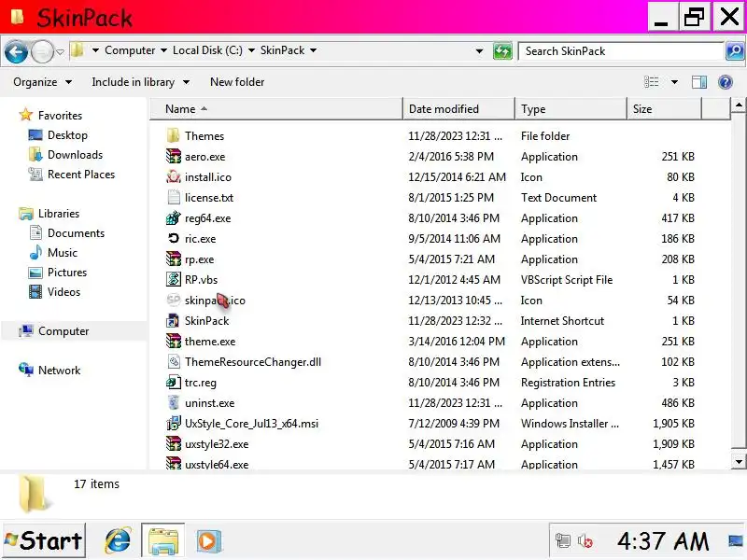Select the install.ico file icon
The width and height of the screenshot is (747, 560).
tap(174, 176)
